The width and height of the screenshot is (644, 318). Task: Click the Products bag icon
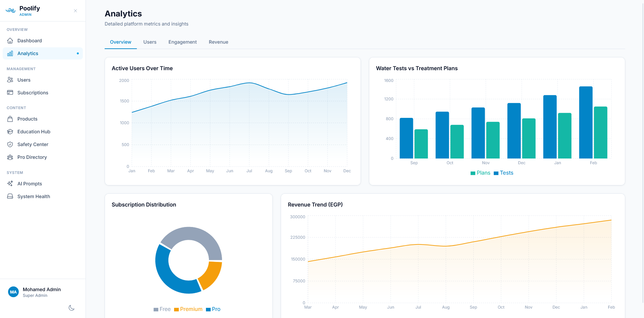(x=10, y=119)
